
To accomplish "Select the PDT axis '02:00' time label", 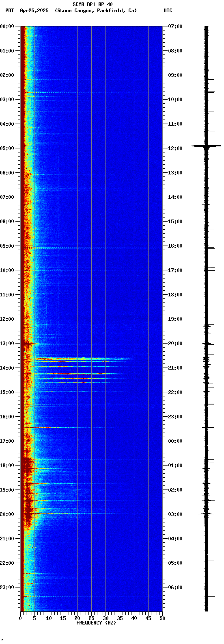I will pos(7,75).
